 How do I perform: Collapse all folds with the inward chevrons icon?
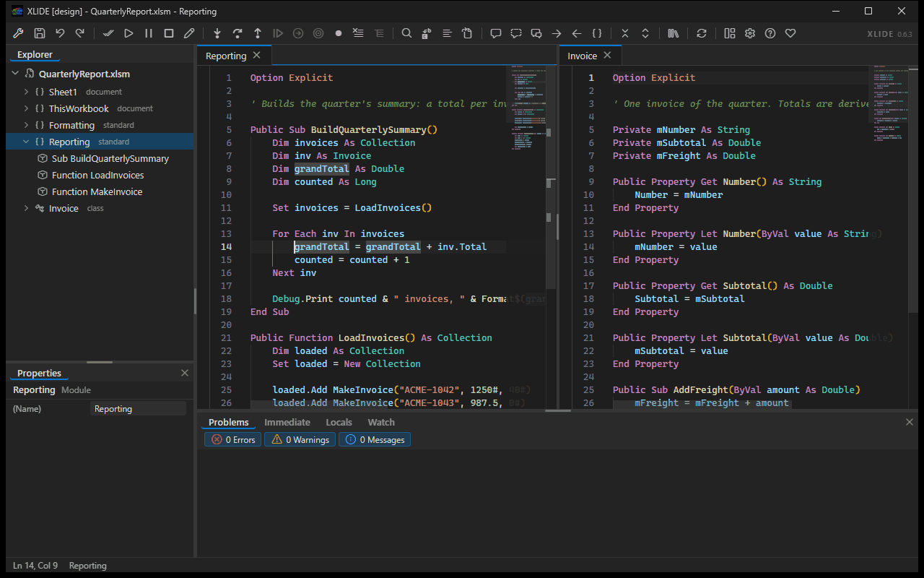(625, 33)
